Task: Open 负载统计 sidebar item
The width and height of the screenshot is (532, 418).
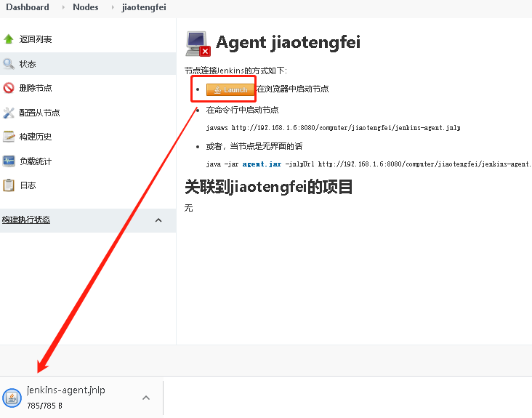Action: click(x=36, y=161)
